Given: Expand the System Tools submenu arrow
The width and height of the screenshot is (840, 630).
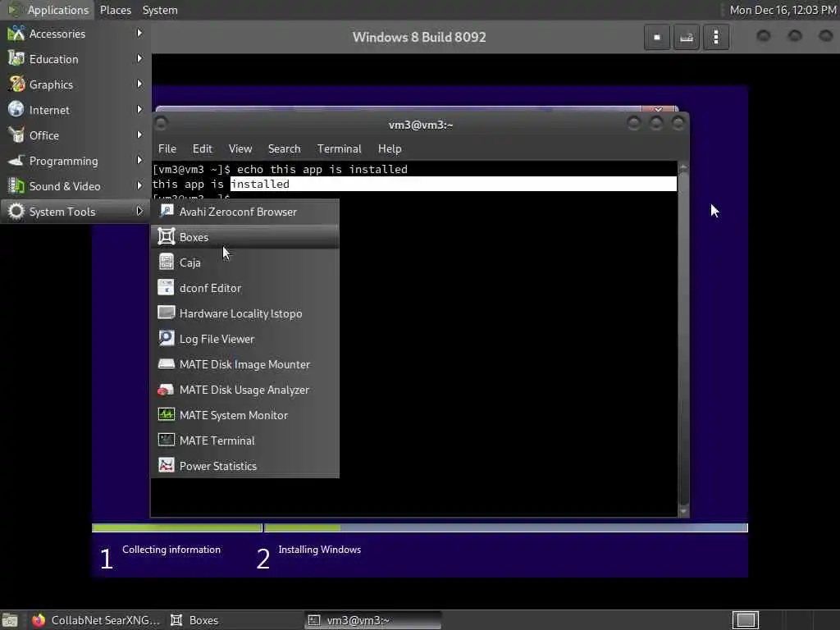Looking at the screenshot, I should 139,211.
